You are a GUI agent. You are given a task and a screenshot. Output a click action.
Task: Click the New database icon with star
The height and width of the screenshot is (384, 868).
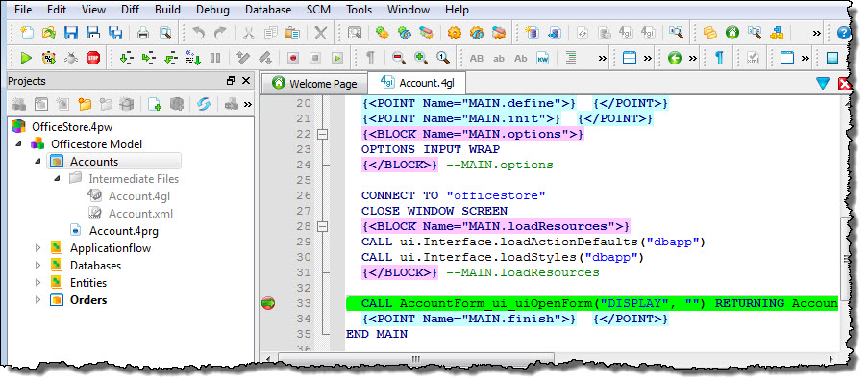click(x=532, y=34)
